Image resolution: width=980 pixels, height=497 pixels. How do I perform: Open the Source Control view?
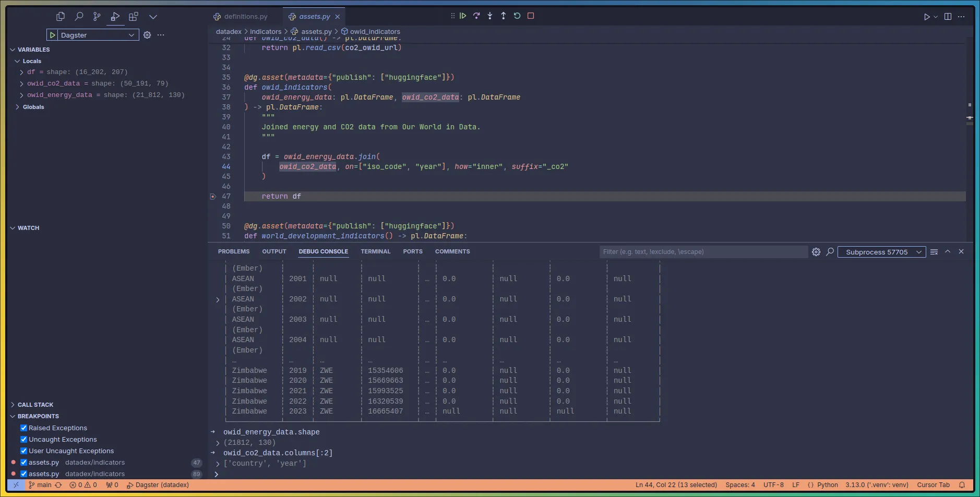tap(97, 17)
